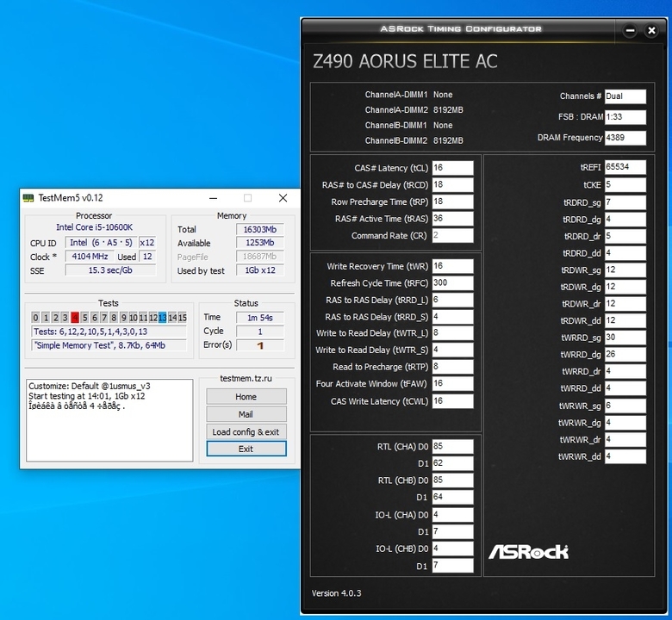Click the RAS# Active Time (tRAS) field
This screenshot has width=672, height=620.
tap(452, 219)
